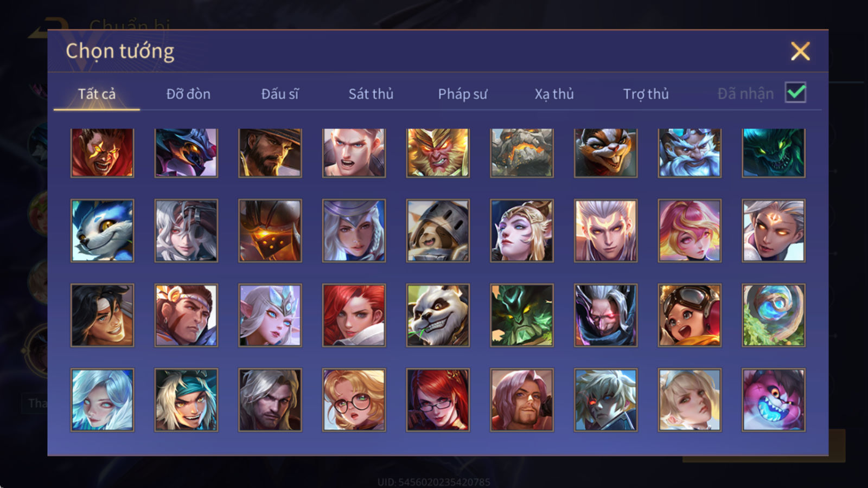
Task: Choose the hooded sloth hero portrait
Action: click(x=438, y=230)
